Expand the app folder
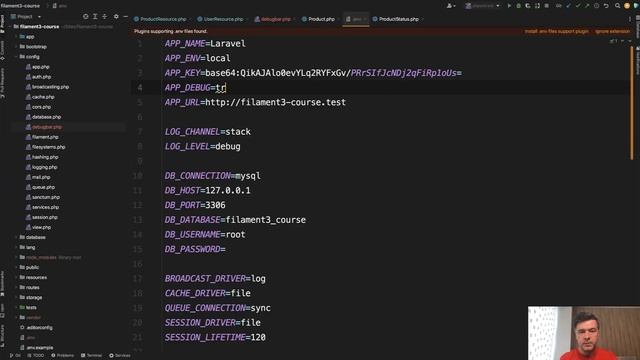Screen dimensions: 640x360 (16, 37)
